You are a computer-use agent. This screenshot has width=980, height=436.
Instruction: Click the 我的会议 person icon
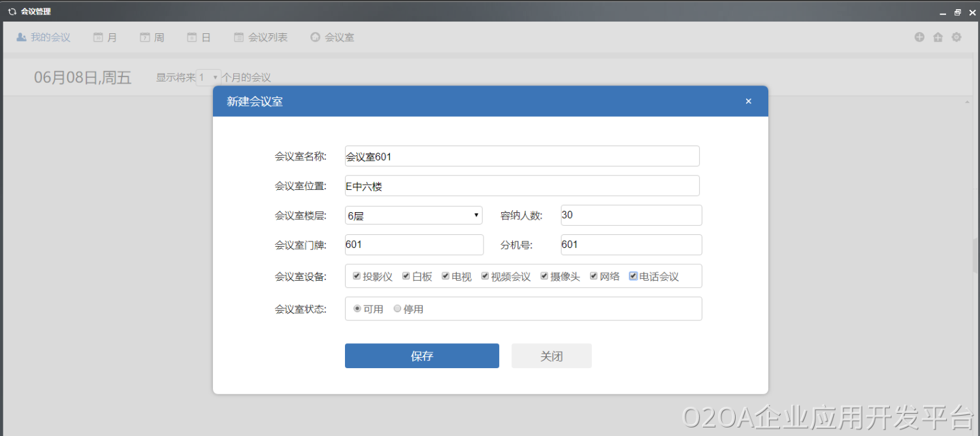22,37
